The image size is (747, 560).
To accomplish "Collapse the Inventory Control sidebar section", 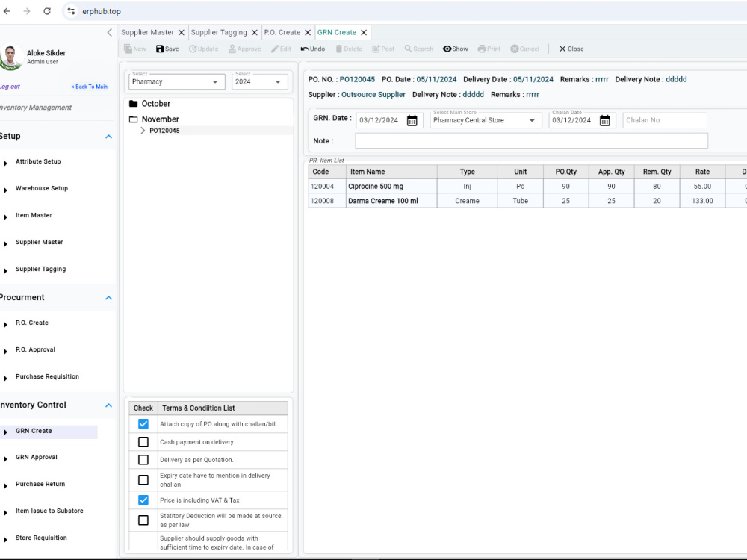I will click(x=108, y=405).
